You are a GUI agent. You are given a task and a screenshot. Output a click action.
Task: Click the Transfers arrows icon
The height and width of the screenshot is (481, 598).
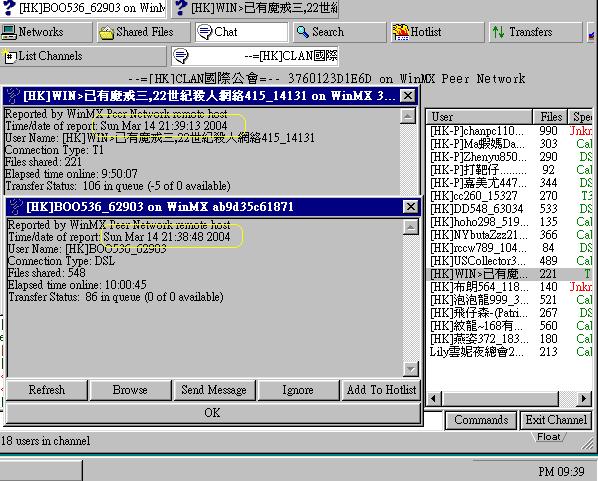(x=498, y=32)
